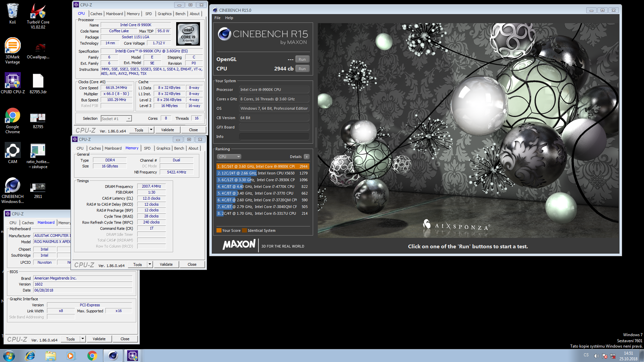Click the Show desktop strip right of the clock
This screenshot has height=362, width=644.
tap(642, 356)
